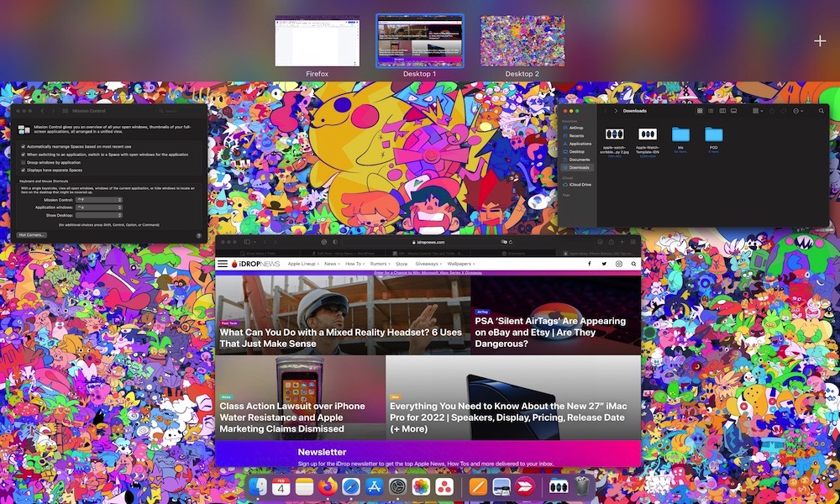Select the Desktop 1 space thumbnail
Viewport: 840px width, 504px height.
tap(420, 41)
